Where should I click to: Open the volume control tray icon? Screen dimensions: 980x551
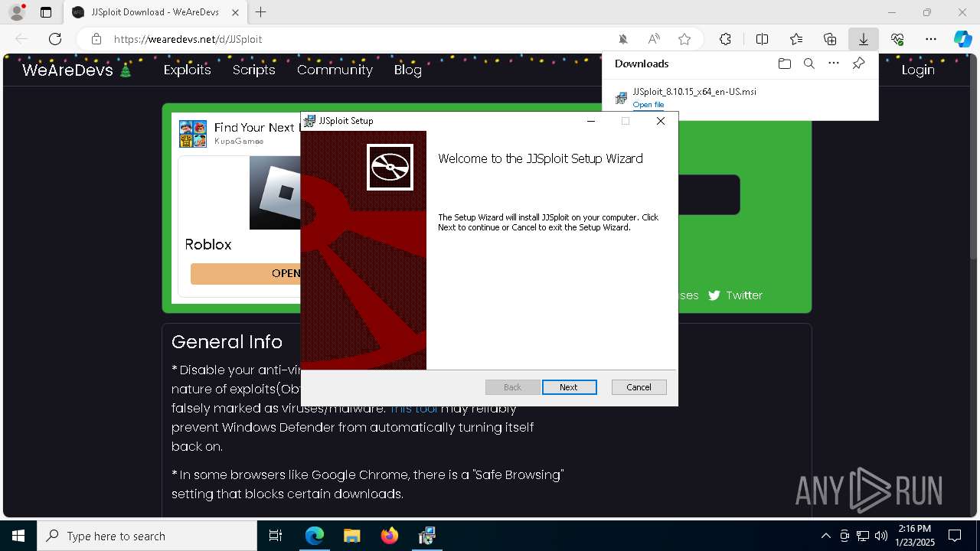[x=881, y=536]
